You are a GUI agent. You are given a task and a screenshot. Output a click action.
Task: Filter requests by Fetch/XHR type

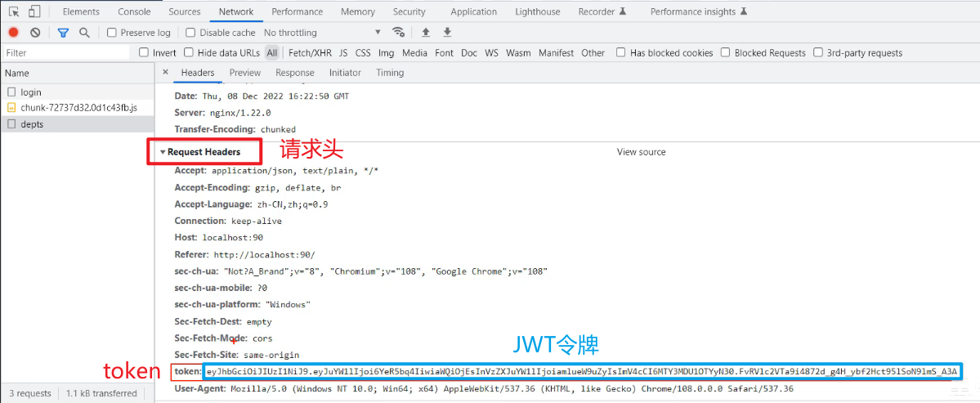(311, 53)
